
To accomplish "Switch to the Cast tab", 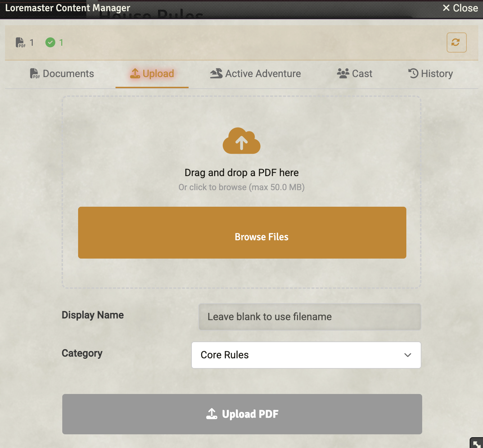I will pyautogui.click(x=354, y=73).
